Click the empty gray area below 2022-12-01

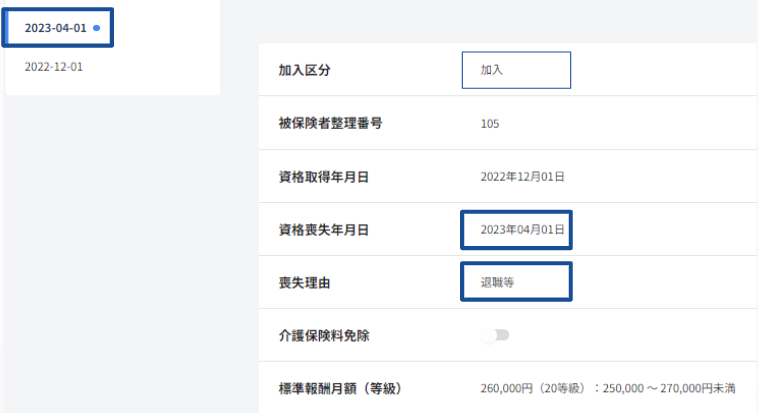click(110, 250)
